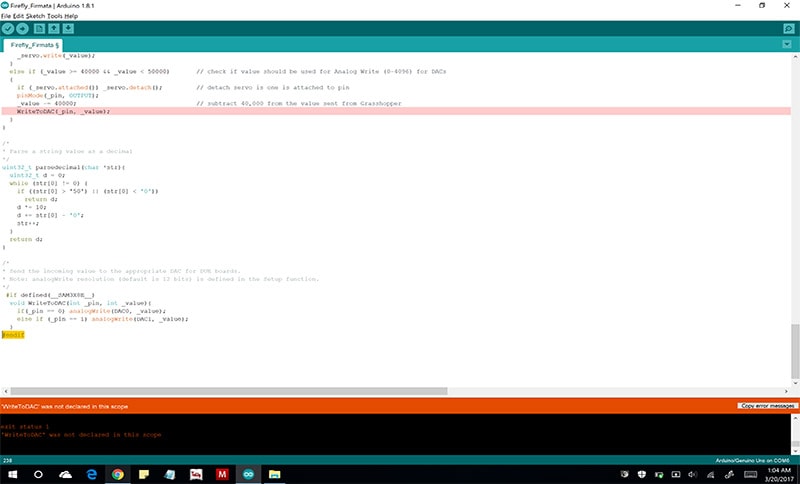Open the red M app in taskbar
This screenshot has height=484, width=800.
222,474
